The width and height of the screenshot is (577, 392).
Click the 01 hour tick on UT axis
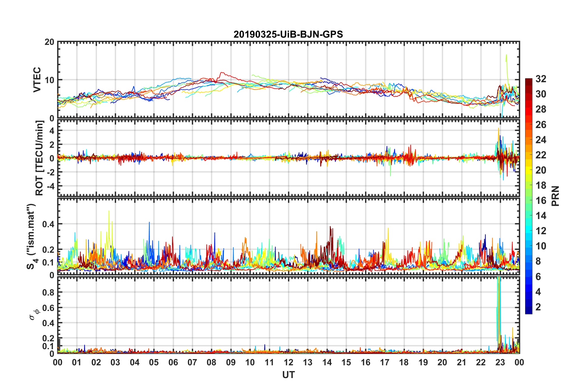[x=77, y=363]
